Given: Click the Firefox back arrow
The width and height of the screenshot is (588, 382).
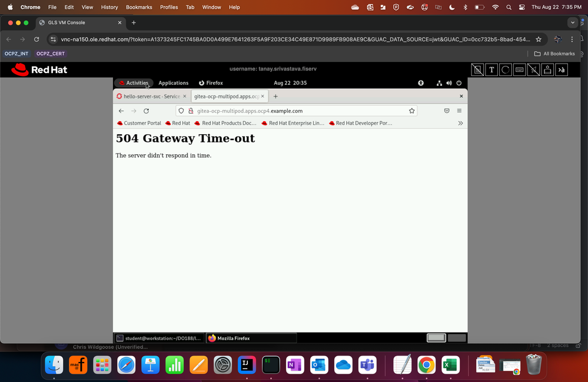Looking at the screenshot, I should (x=121, y=111).
